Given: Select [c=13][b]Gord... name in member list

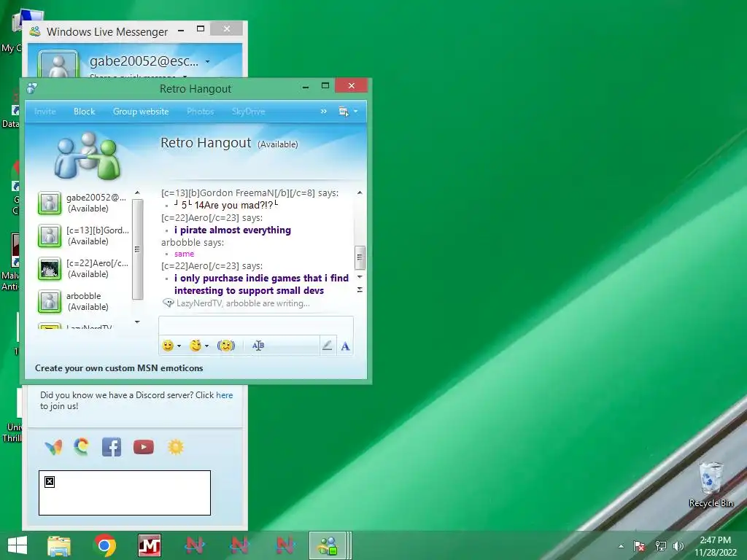Looking at the screenshot, I should pyautogui.click(x=98, y=230).
